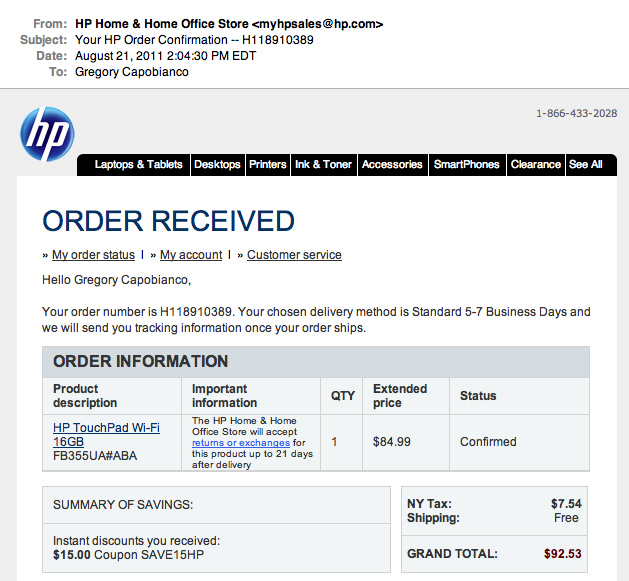
Task: Select the order confirmation subject line
Action: [194, 40]
